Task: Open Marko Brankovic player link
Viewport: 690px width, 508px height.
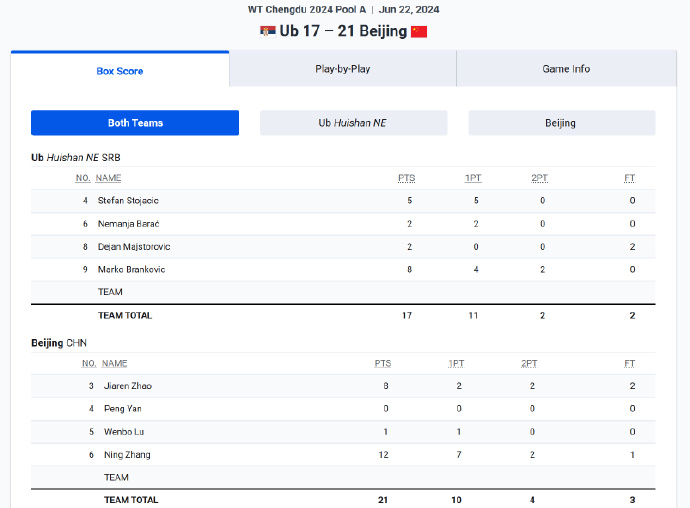Action: [x=130, y=269]
